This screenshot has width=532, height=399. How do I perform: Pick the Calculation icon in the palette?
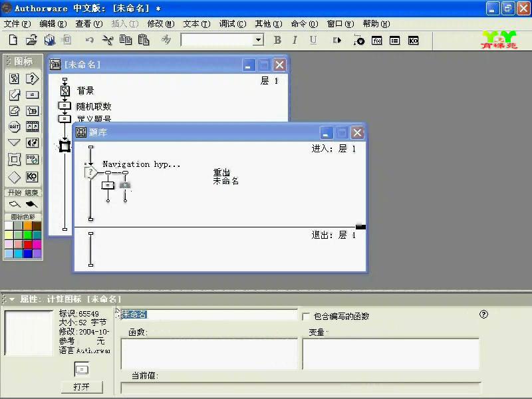click(x=32, y=95)
